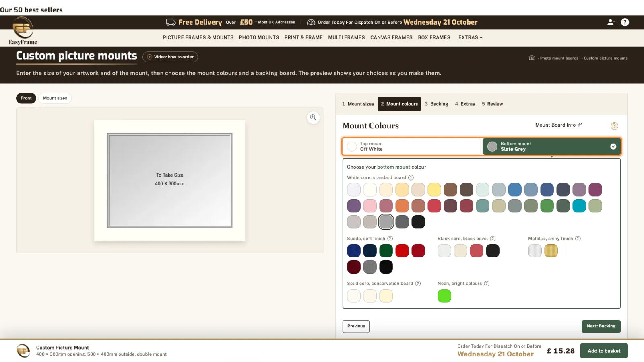Go to step 5 Review tab

click(x=492, y=104)
